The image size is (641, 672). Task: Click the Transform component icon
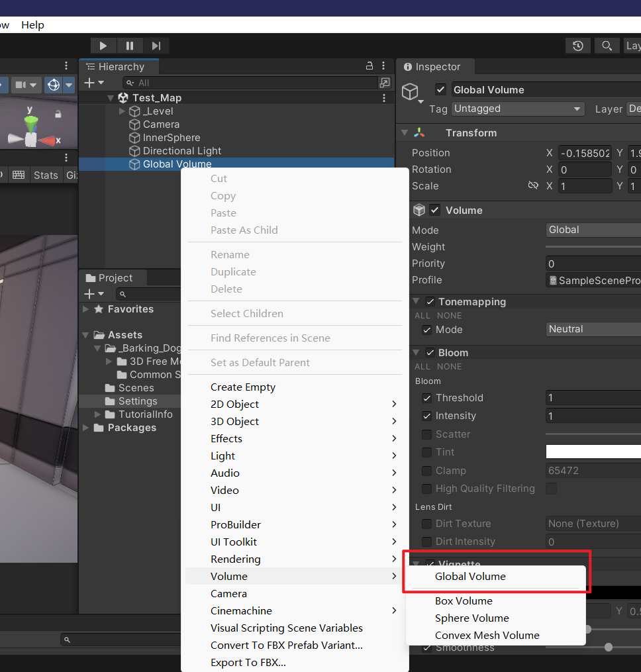tap(419, 133)
